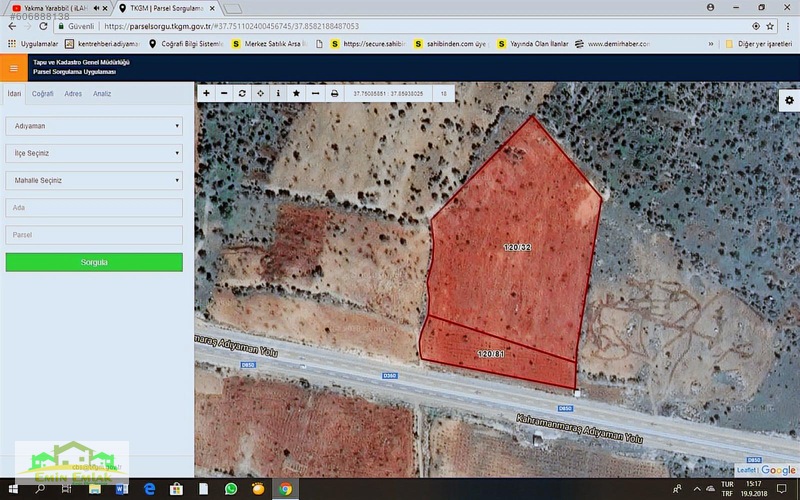
Task: Open the notification center icon
Action: [782, 489]
